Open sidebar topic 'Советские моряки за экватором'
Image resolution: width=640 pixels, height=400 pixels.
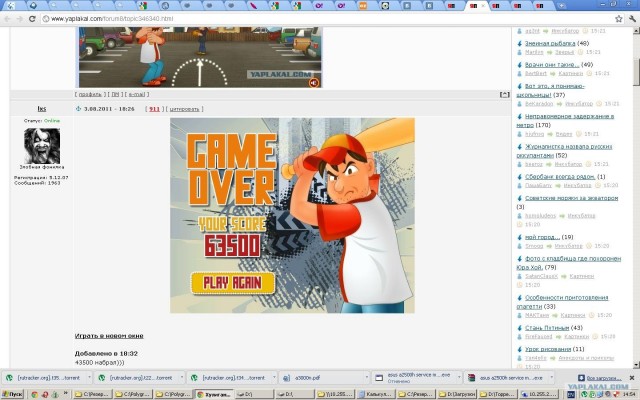(571, 198)
